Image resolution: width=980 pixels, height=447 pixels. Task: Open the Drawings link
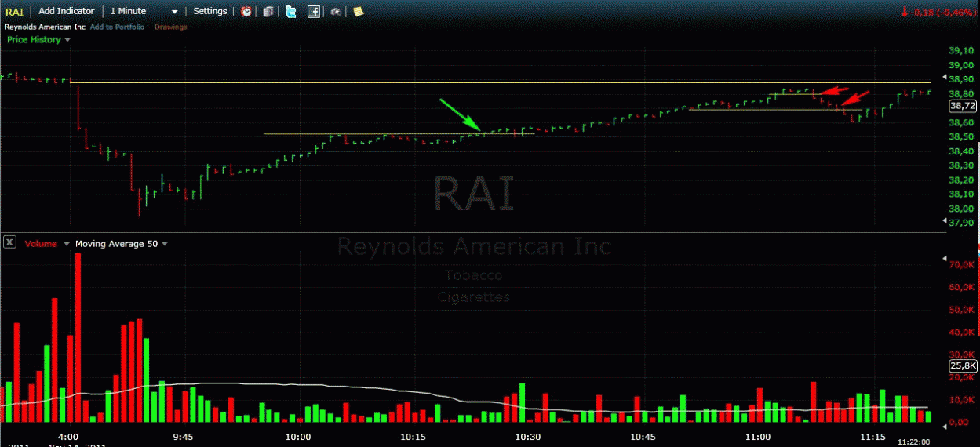(171, 27)
